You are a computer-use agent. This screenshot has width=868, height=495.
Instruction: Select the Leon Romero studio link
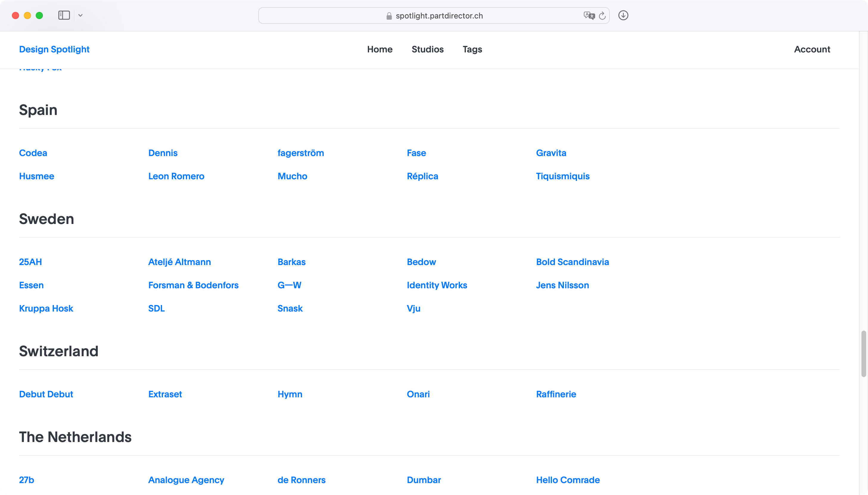tap(176, 176)
